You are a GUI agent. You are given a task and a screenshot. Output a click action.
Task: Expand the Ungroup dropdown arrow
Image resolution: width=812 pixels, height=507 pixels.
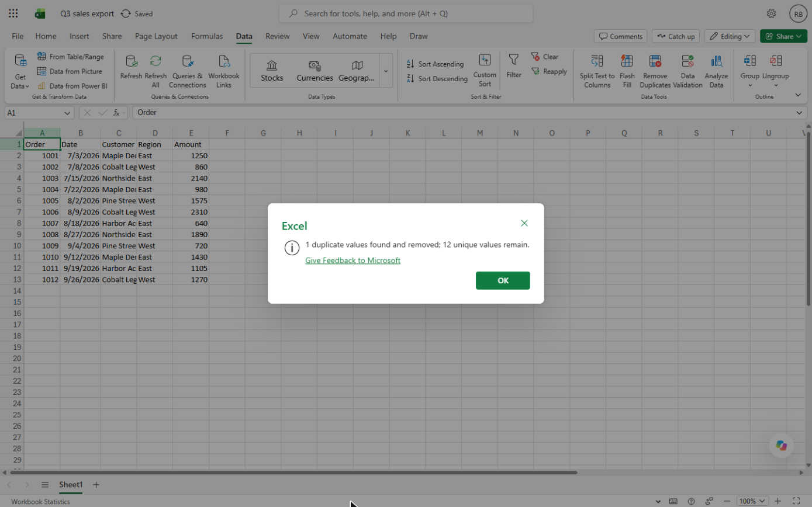point(775,85)
